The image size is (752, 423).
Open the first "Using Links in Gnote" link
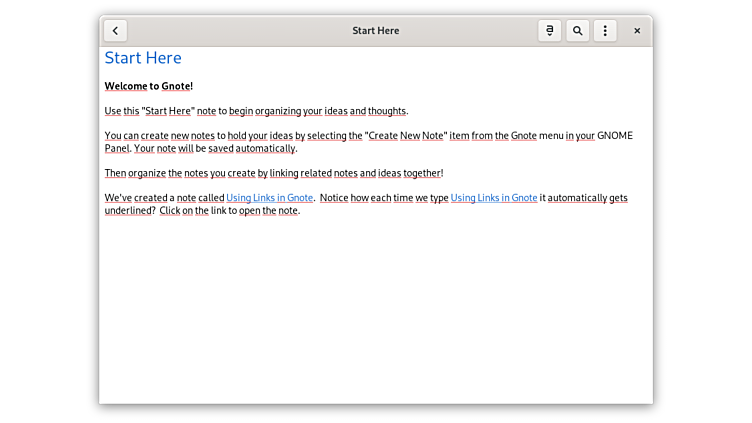tap(269, 198)
